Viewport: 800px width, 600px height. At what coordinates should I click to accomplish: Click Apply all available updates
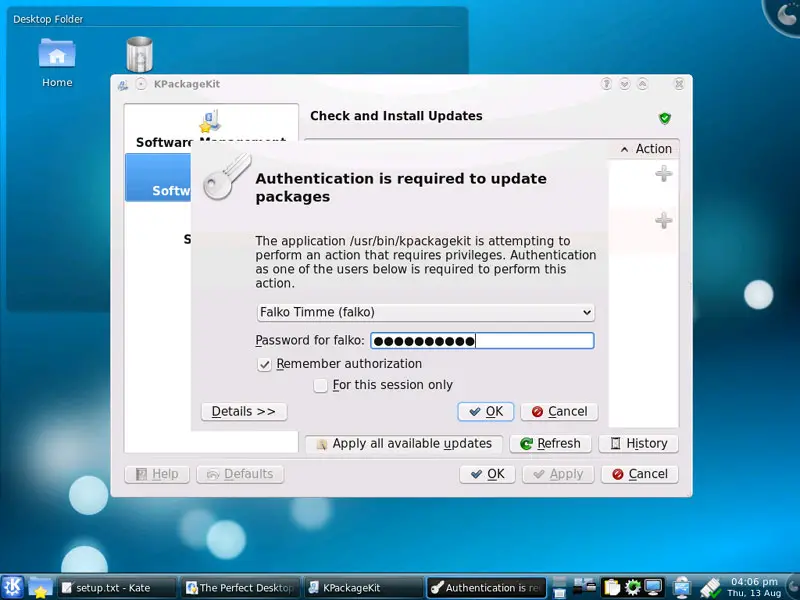tap(404, 444)
